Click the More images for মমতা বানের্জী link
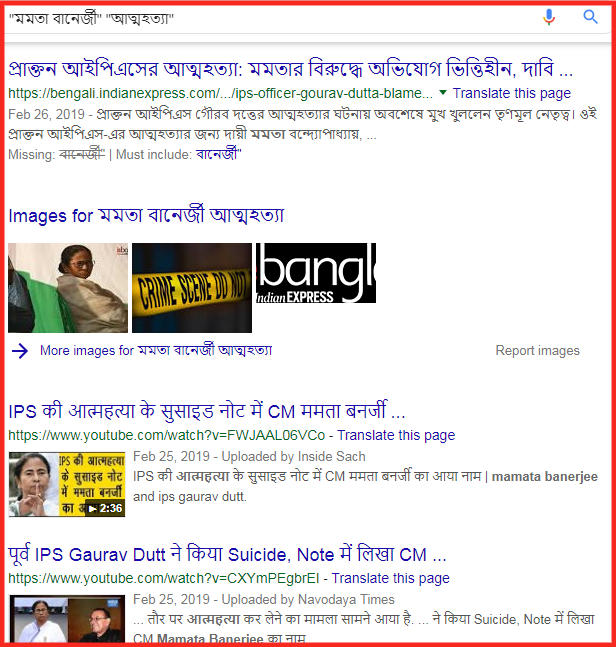 pyautogui.click(x=156, y=351)
